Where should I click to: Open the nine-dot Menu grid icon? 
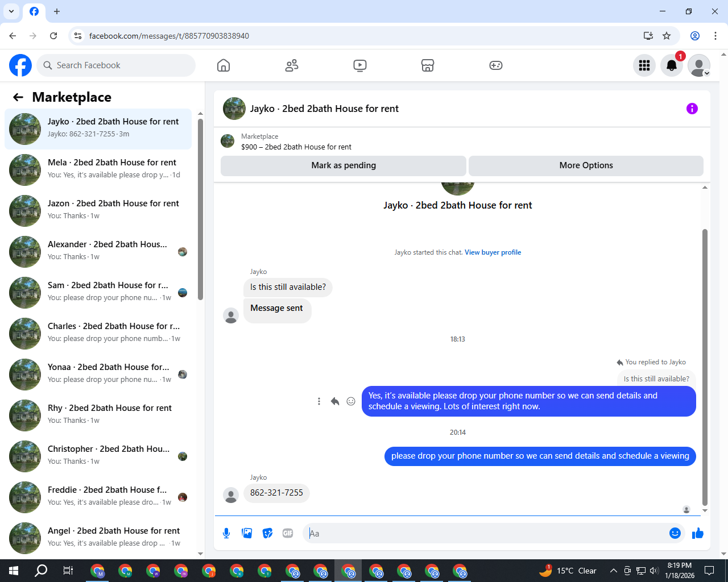[x=644, y=65]
